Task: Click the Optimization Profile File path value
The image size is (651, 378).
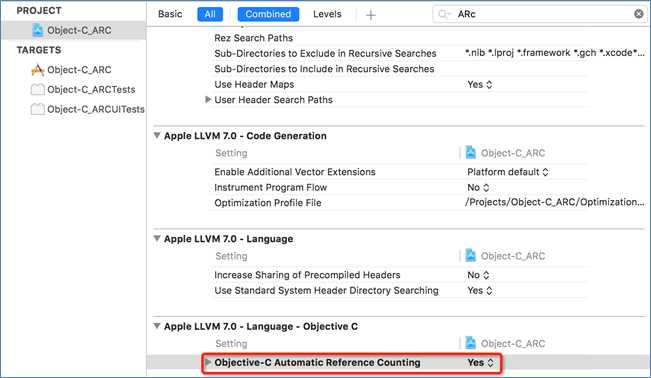Action: click(x=555, y=202)
